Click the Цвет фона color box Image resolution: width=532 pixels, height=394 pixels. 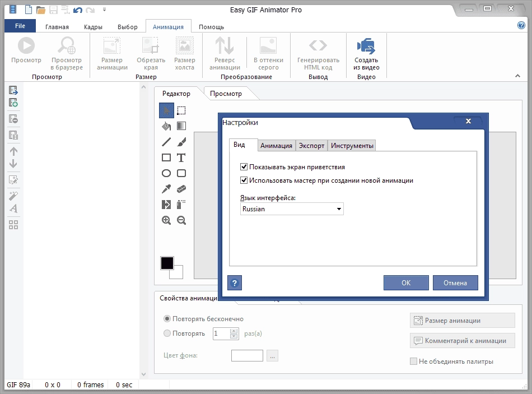(247, 356)
